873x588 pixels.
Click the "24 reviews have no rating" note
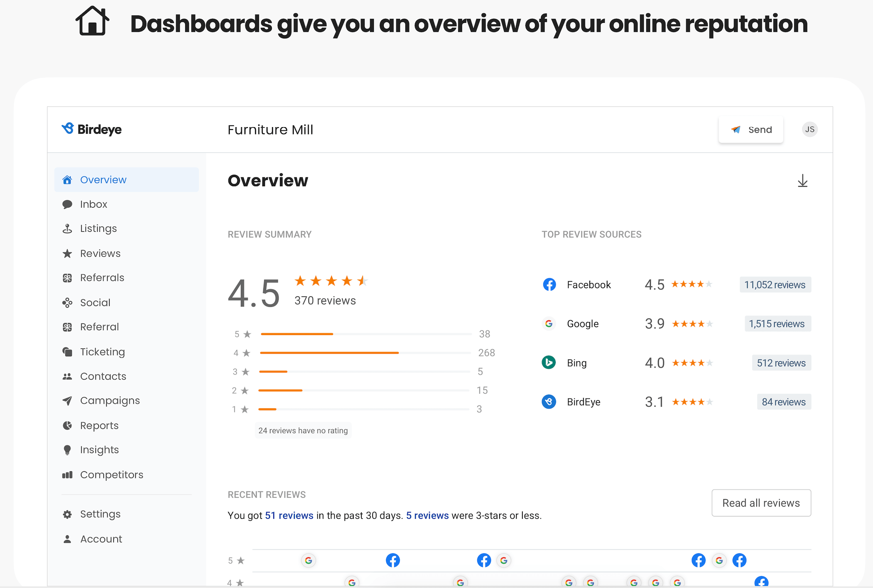coord(303,431)
